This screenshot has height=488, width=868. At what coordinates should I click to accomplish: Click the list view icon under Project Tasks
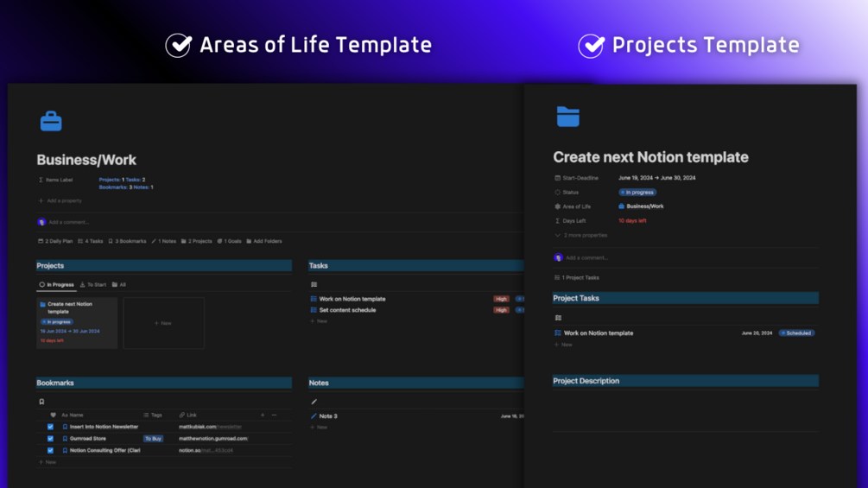[x=558, y=318]
